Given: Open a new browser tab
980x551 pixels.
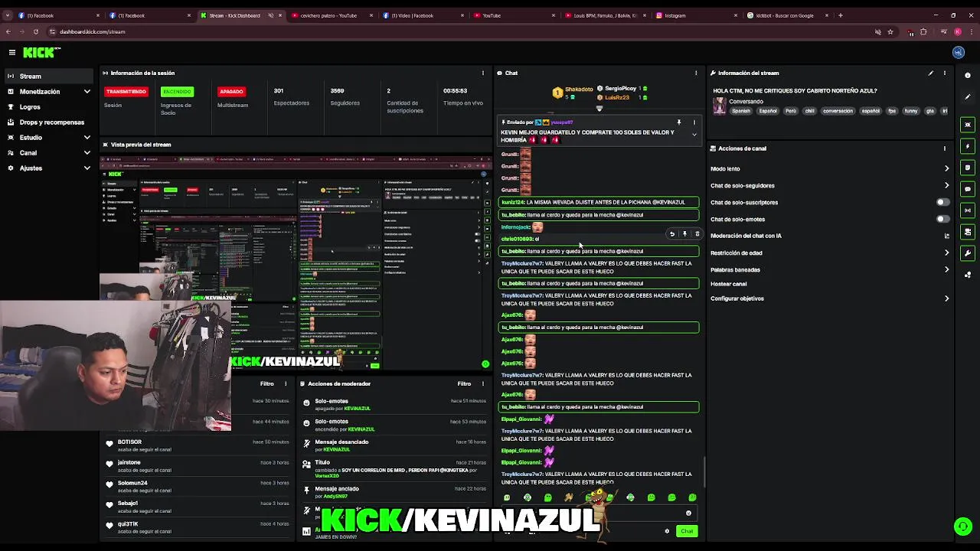Looking at the screenshot, I should point(840,15).
